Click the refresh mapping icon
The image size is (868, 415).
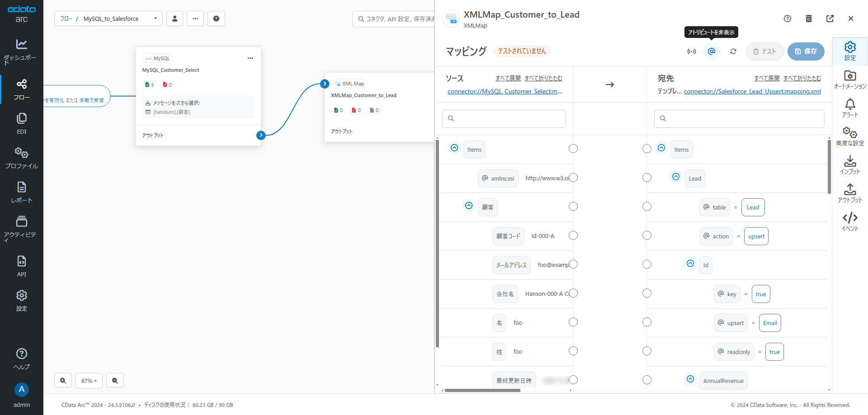733,51
